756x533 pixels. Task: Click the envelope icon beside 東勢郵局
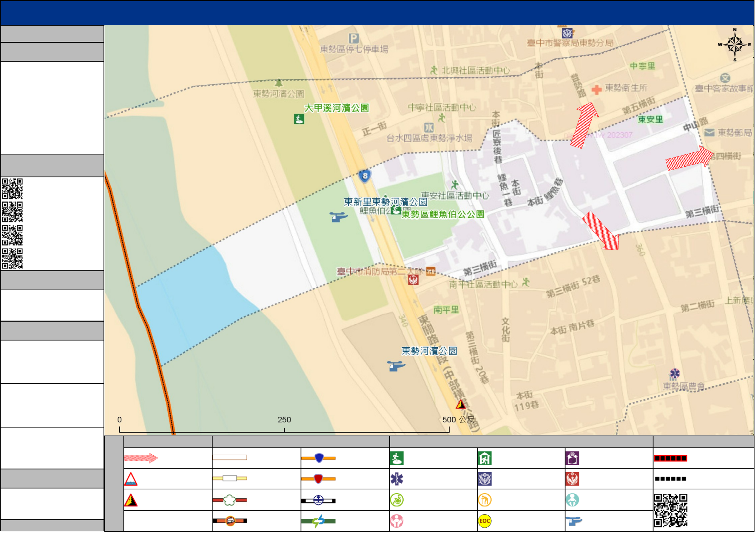(710, 133)
